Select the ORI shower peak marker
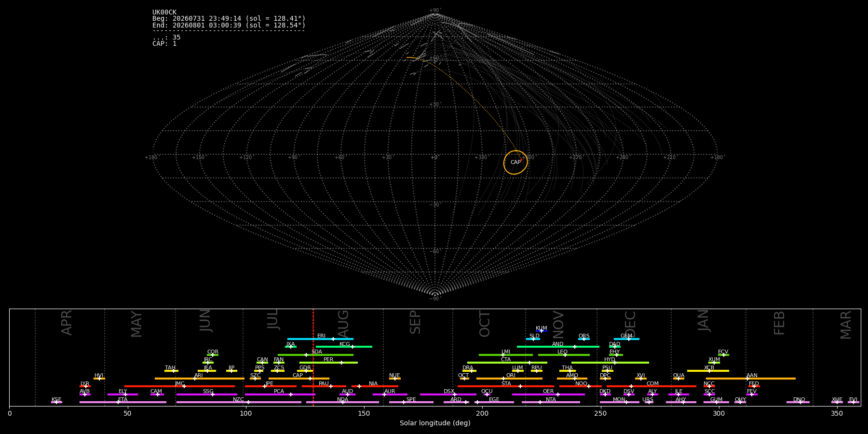The width and height of the screenshot is (868, 434). pos(503,379)
